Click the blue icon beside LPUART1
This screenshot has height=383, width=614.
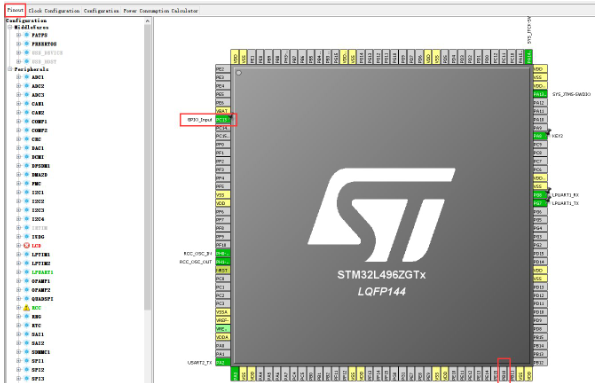click(x=27, y=272)
